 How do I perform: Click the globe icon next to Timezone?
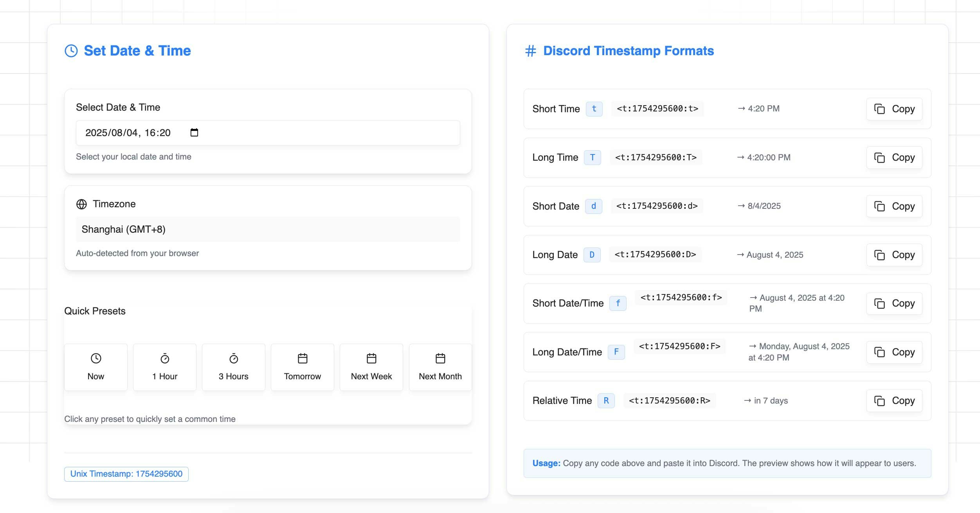point(81,204)
